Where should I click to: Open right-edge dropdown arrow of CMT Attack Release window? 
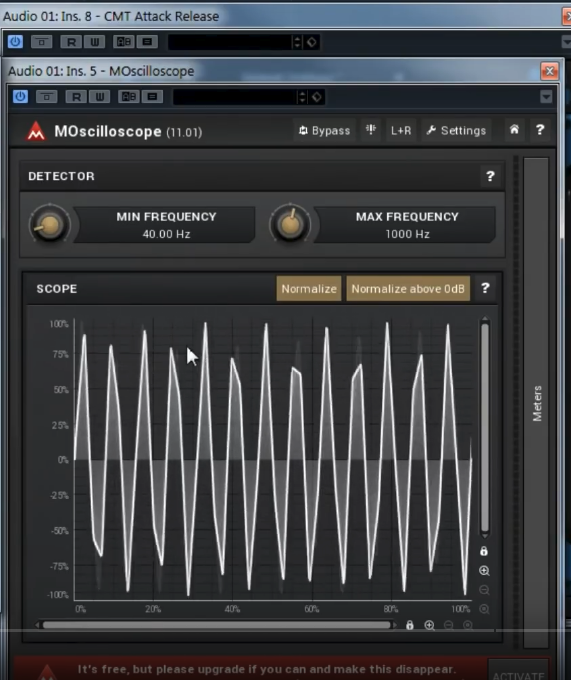pyautogui.click(x=566, y=42)
